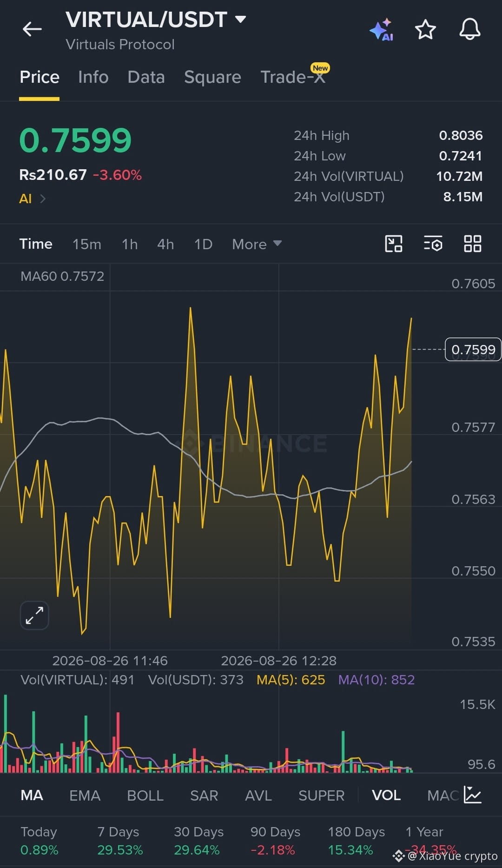Expand chart to fullscreen
Viewport: 502px width, 868px height.
[34, 615]
